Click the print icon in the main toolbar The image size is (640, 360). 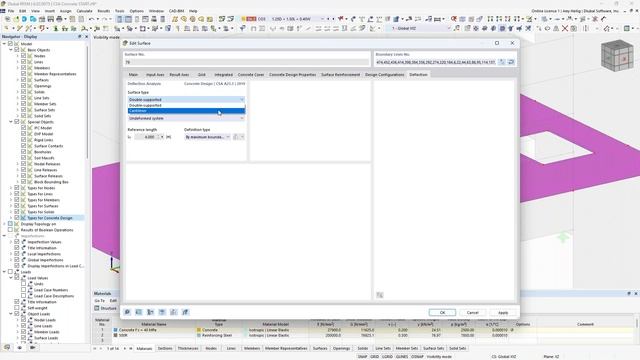(x=59, y=19)
